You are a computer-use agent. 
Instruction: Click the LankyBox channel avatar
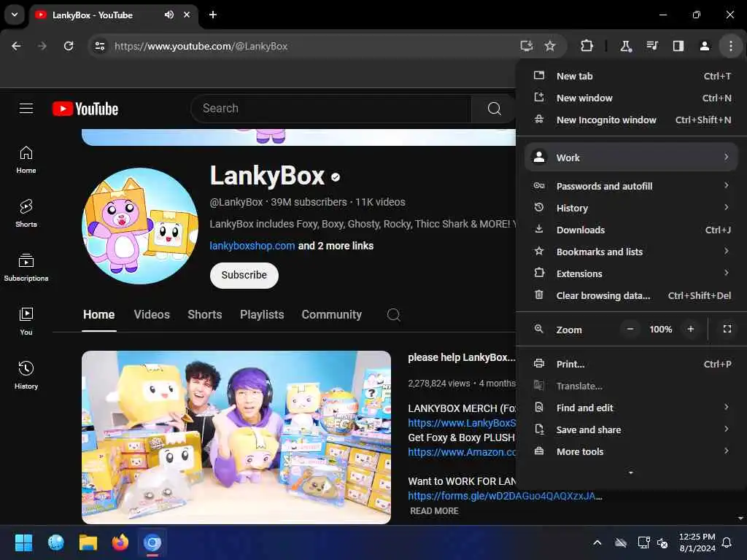pos(140,226)
